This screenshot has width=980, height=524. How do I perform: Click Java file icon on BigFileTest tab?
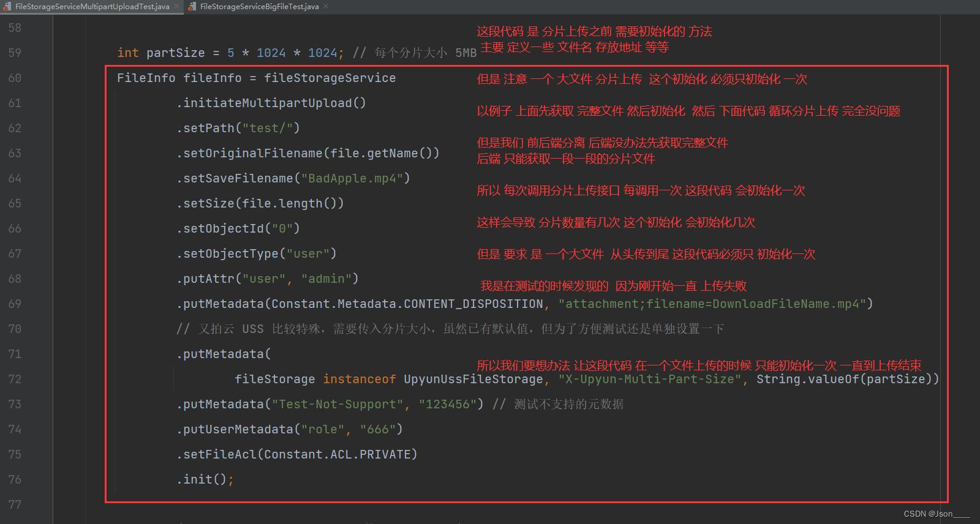point(192,7)
